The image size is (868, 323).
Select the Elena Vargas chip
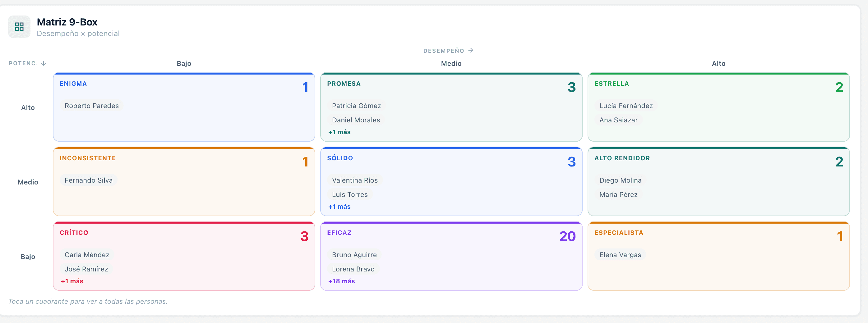620,255
